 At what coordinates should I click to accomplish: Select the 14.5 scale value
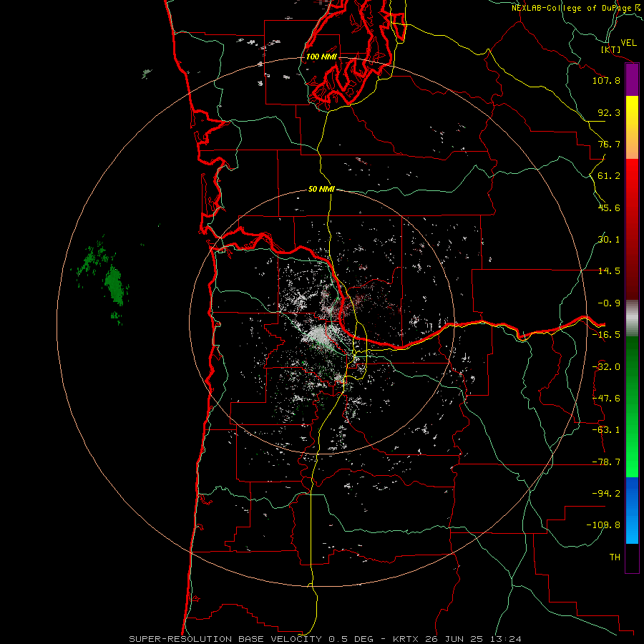[x=609, y=271]
